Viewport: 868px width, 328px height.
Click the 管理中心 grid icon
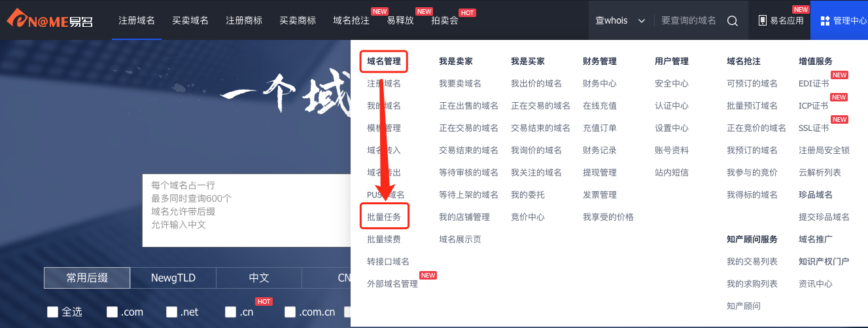click(x=824, y=20)
